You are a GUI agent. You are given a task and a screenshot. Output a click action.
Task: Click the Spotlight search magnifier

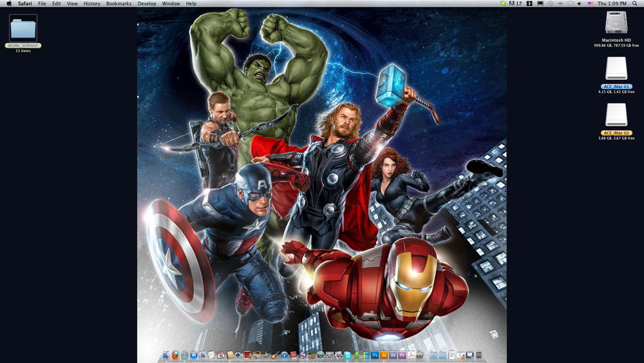pos(634,3)
